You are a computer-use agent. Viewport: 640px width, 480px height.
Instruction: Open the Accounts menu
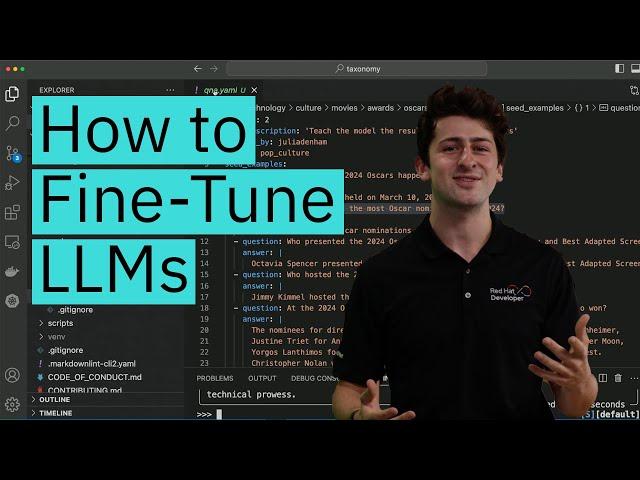(12, 375)
